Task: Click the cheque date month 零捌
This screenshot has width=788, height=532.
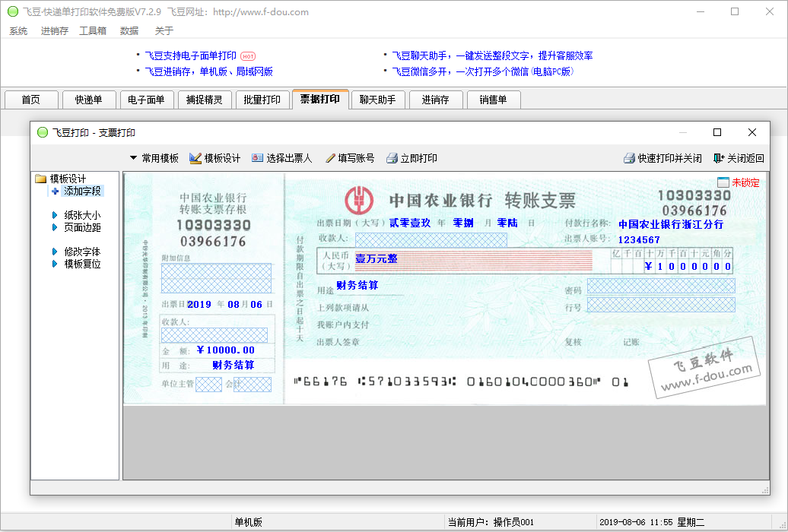Action: (463, 223)
